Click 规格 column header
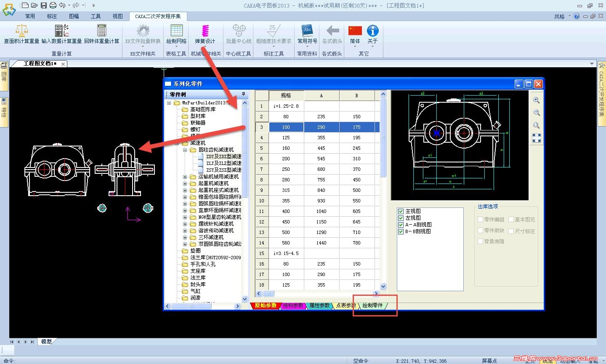The image size is (606, 364). [x=286, y=96]
